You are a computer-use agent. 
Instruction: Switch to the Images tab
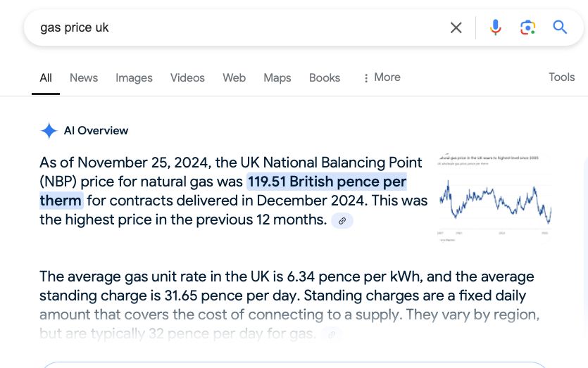(134, 78)
